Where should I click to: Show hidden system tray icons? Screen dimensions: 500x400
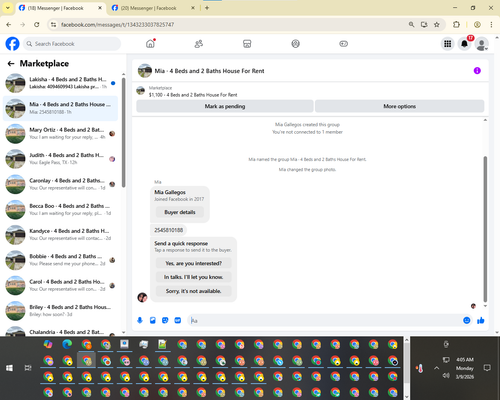pyautogui.click(x=437, y=368)
